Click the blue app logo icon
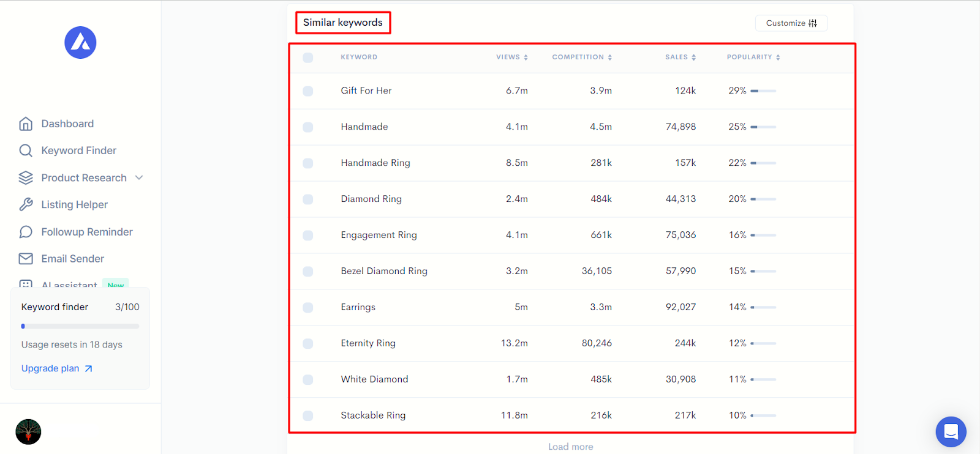The width and height of the screenshot is (980, 454). [80, 43]
